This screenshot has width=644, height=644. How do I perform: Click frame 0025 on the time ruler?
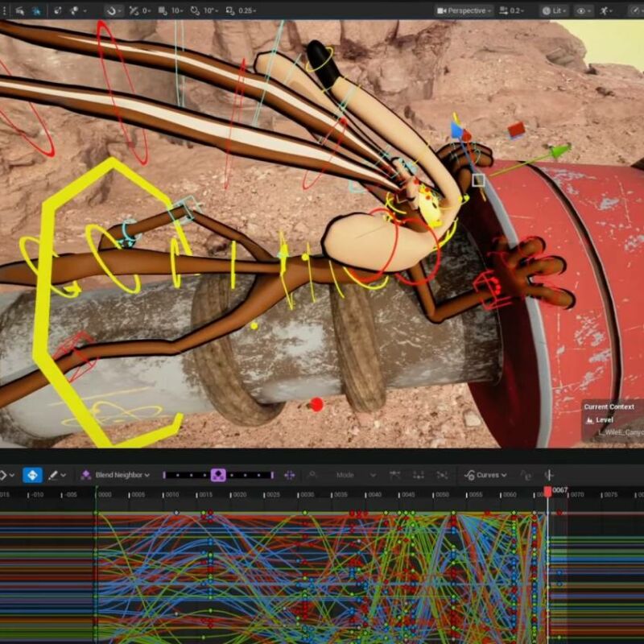273,495
